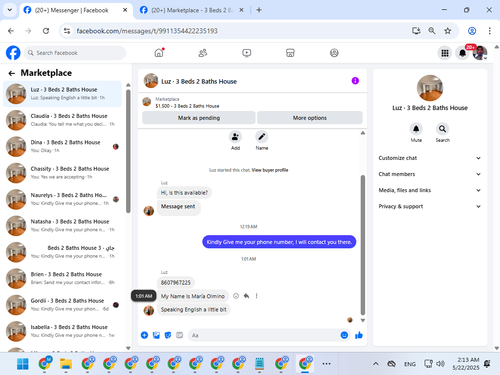This screenshot has width=500, height=375.
Task: Attach a photo using the image icon
Action: 156,335
